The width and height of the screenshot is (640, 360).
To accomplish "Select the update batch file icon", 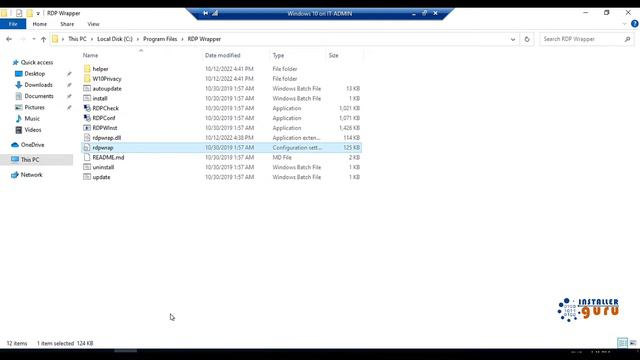I will click(x=87, y=177).
